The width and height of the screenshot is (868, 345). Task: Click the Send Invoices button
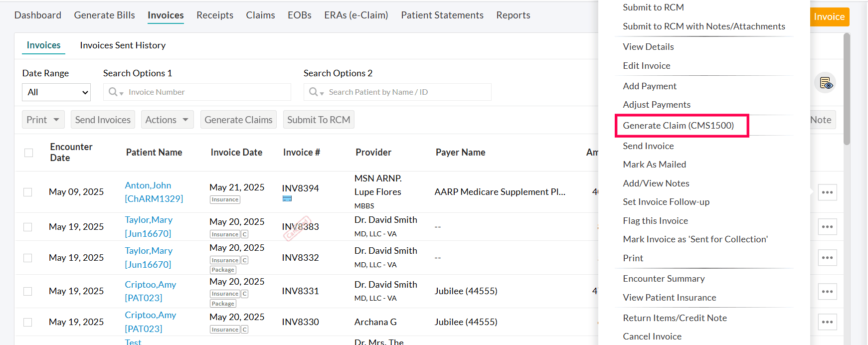coord(103,120)
